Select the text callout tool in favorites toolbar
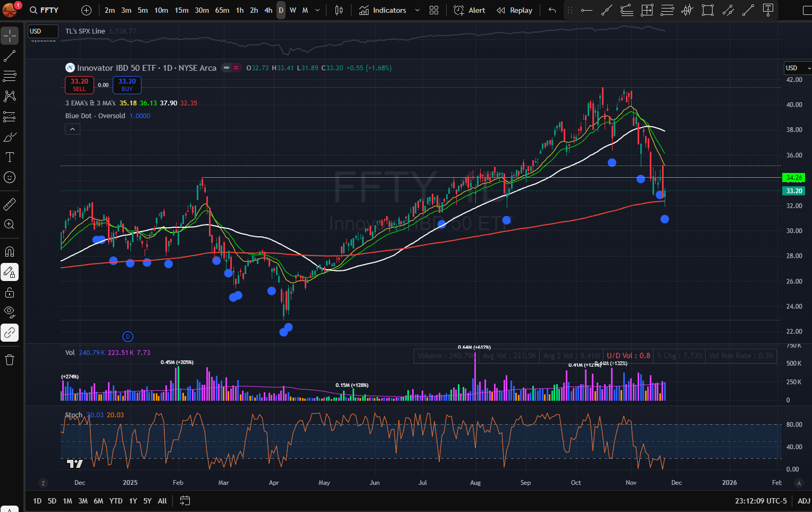Viewport: 812px width, 512px height. click(768, 10)
